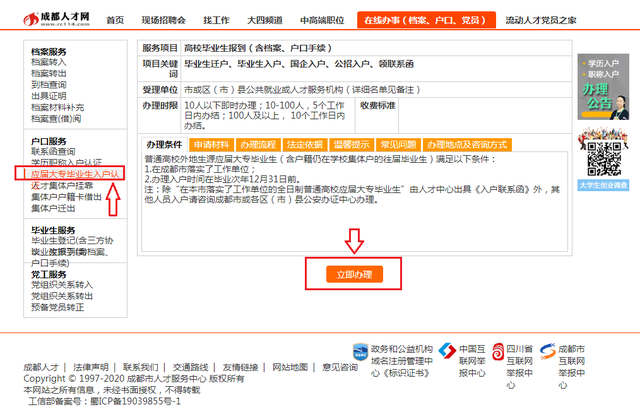The image size is (640, 412).
Task: Open the 大学生创业调查 link
Action: point(603,185)
